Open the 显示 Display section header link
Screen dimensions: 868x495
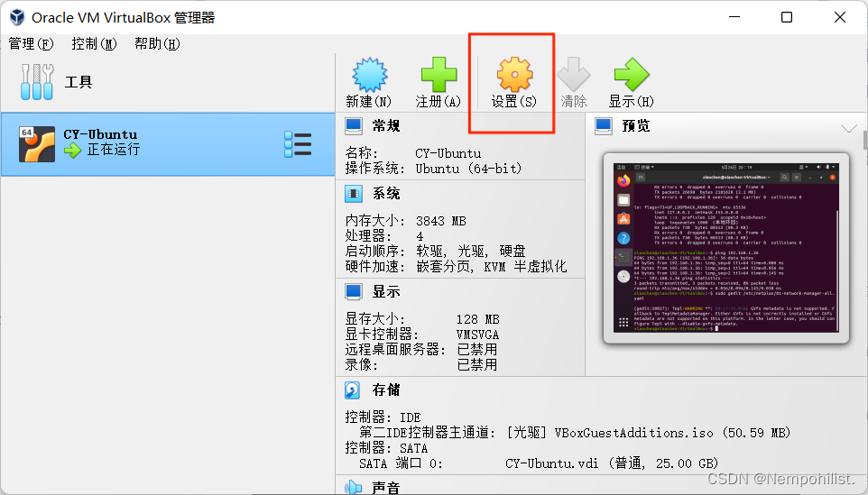pyautogui.click(x=386, y=291)
